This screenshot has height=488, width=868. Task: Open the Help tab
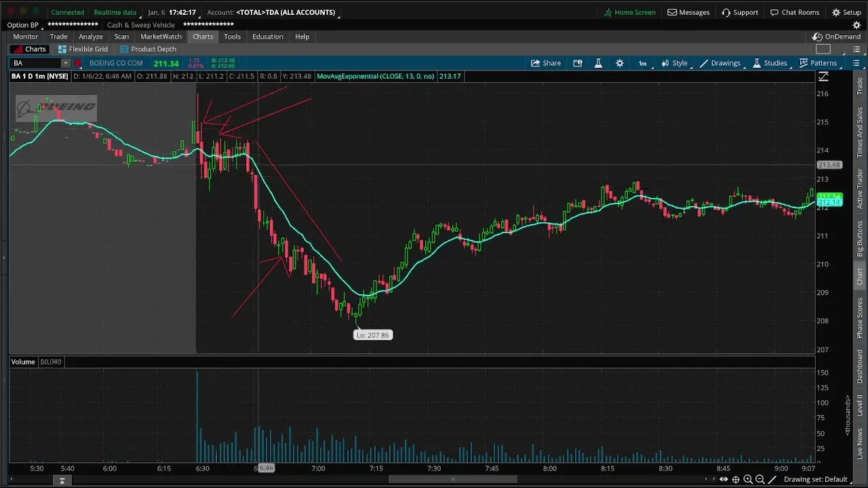point(302,37)
